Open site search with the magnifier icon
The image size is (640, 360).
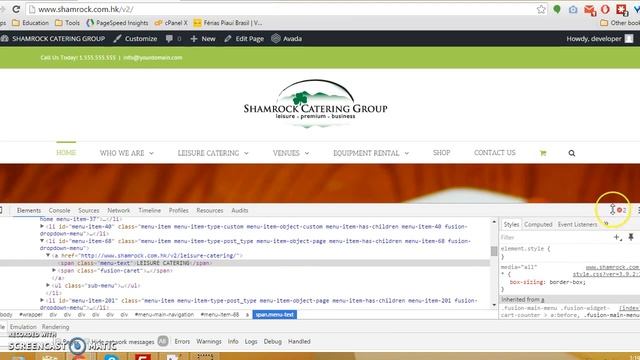pyautogui.click(x=571, y=153)
